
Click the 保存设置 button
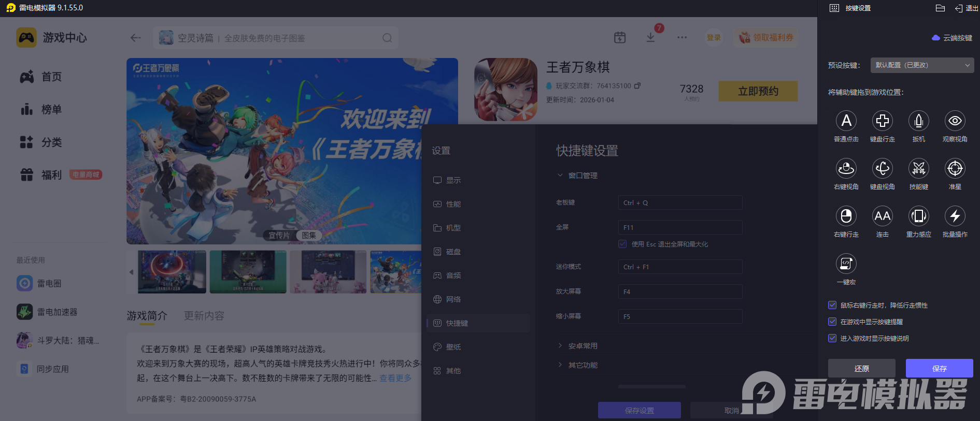[640, 410]
